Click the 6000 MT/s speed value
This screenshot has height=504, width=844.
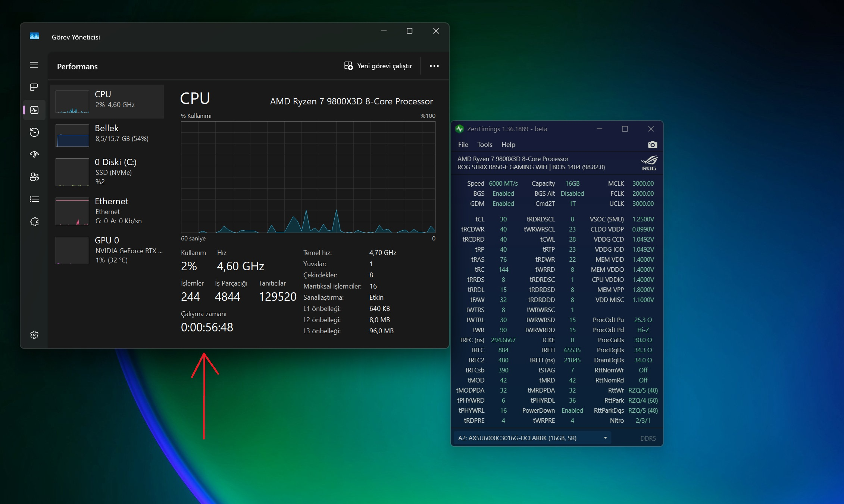click(503, 183)
